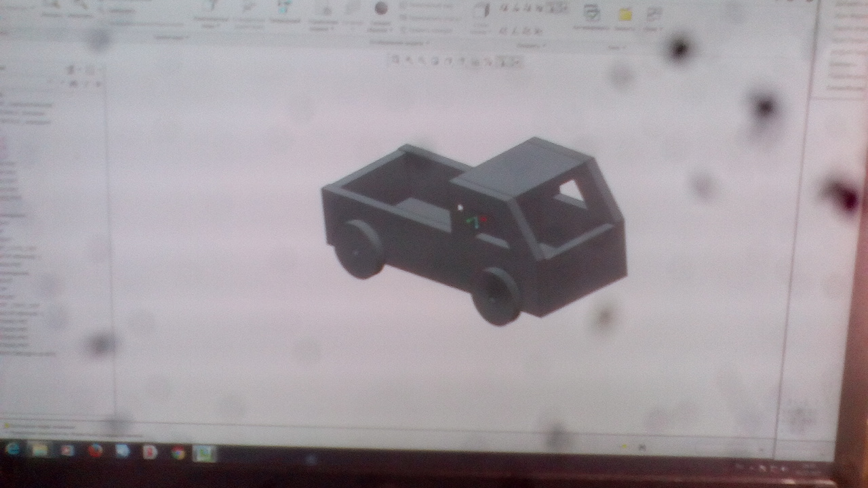This screenshot has width=868, height=488.
Task: Launch Firefox from the taskbar
Action: [x=96, y=451]
